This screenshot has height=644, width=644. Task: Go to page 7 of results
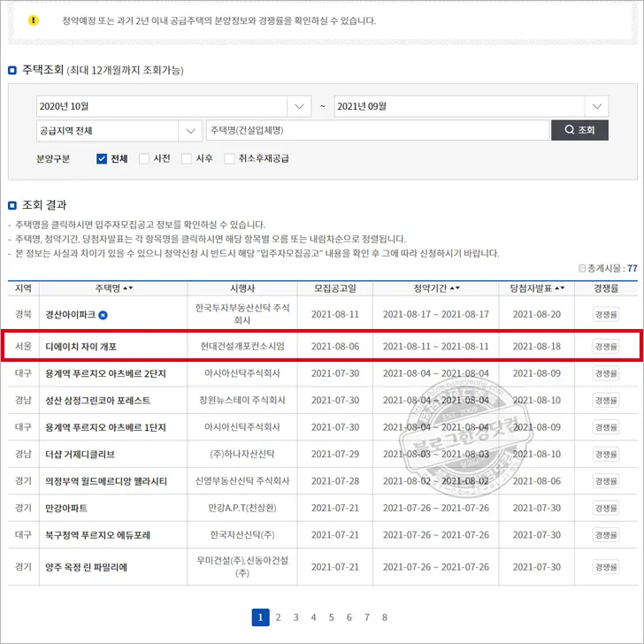point(367,617)
